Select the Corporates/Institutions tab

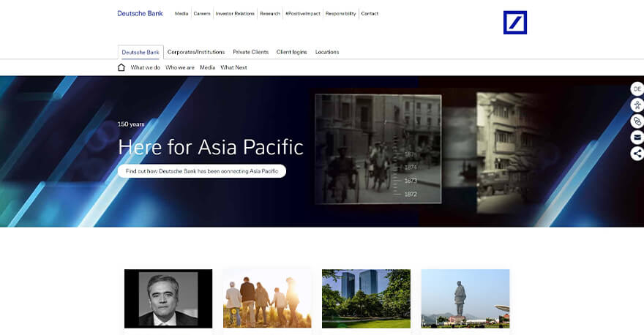pyautogui.click(x=196, y=52)
